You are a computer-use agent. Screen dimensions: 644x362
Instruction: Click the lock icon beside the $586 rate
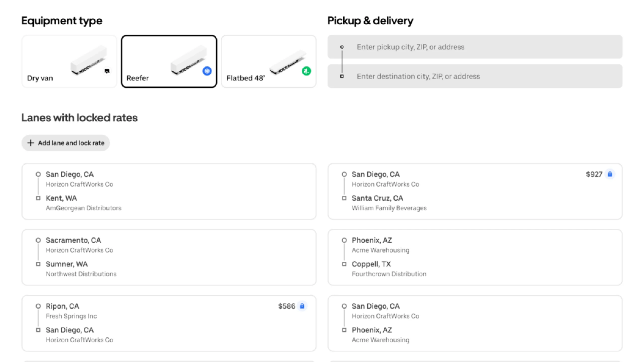[302, 306]
